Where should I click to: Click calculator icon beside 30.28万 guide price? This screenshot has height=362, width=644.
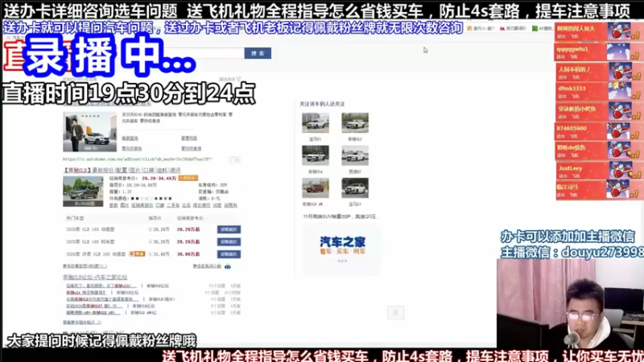[151, 242]
